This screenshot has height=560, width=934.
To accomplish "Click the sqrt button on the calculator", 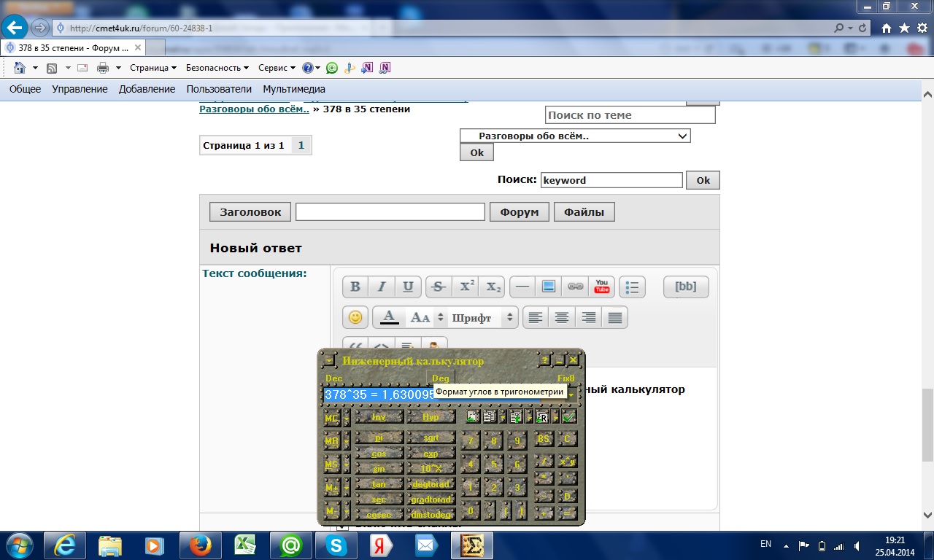I will (431, 438).
